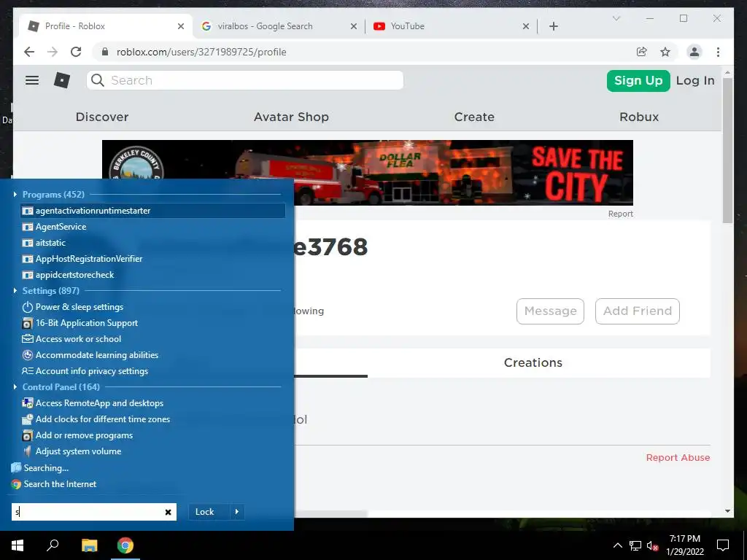
Task: Click Chrome icon on the taskbar
Action: pyautogui.click(x=125, y=545)
